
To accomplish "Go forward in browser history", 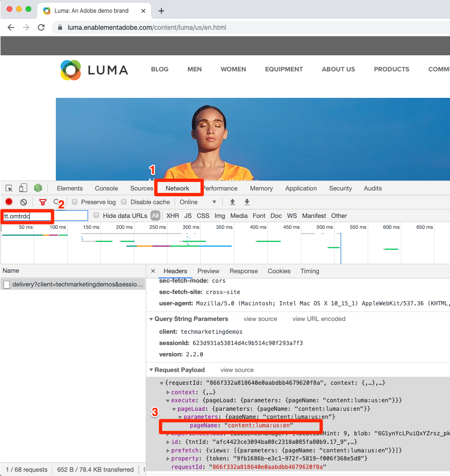I will [26, 27].
